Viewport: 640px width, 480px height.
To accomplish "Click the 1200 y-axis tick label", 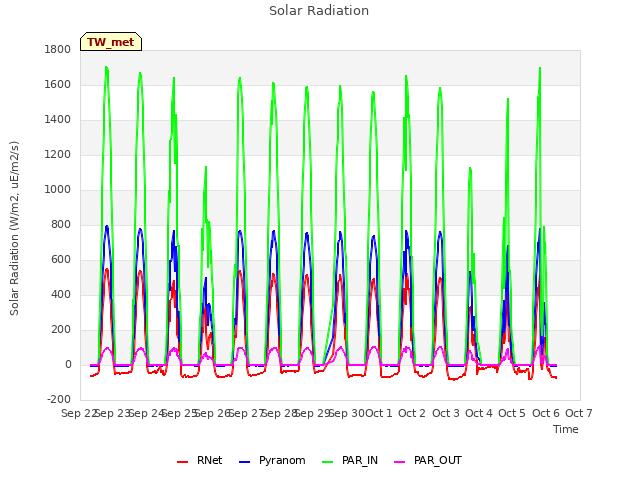I will click(58, 155).
